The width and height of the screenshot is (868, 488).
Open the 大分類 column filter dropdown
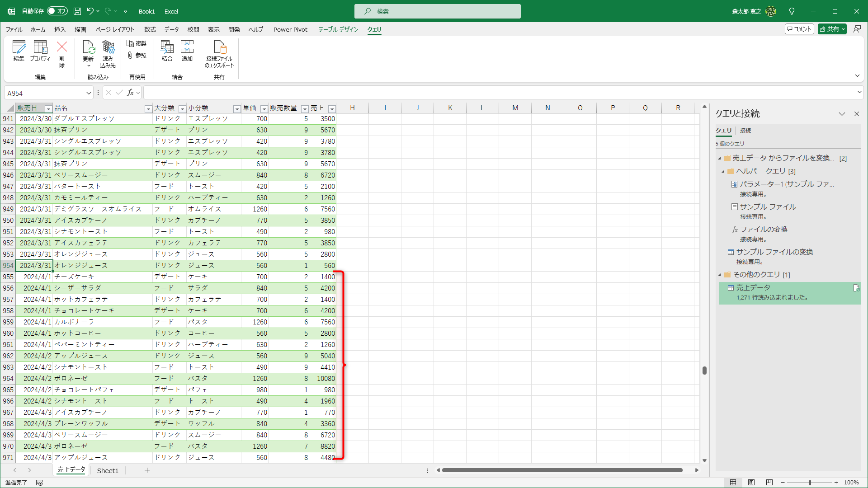(182, 109)
